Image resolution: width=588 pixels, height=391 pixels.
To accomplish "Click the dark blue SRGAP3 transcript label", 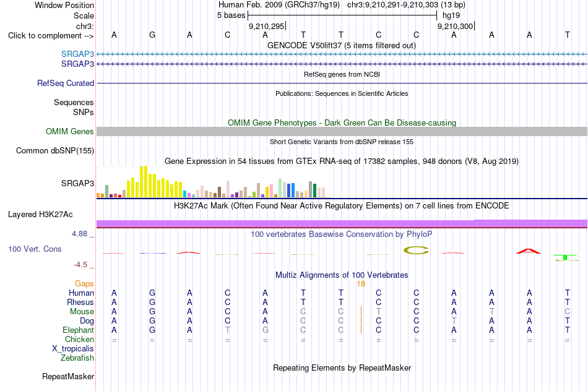I will 77,64.
